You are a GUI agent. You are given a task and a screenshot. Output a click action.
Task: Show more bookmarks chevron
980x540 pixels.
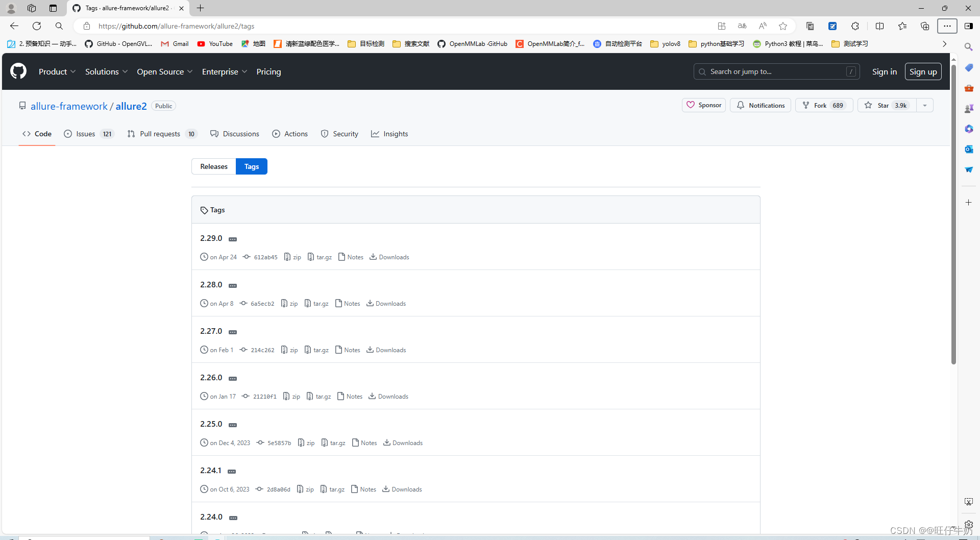click(944, 44)
